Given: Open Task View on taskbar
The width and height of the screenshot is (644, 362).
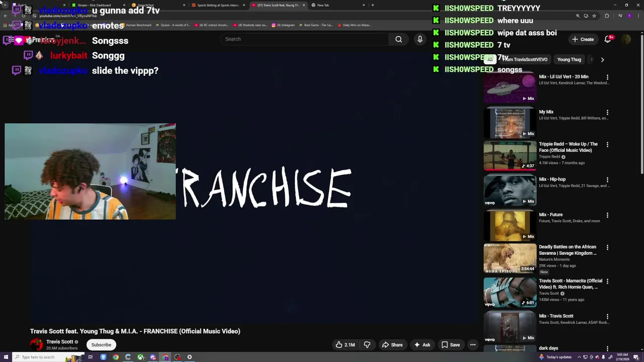Looking at the screenshot, I should [91, 357].
